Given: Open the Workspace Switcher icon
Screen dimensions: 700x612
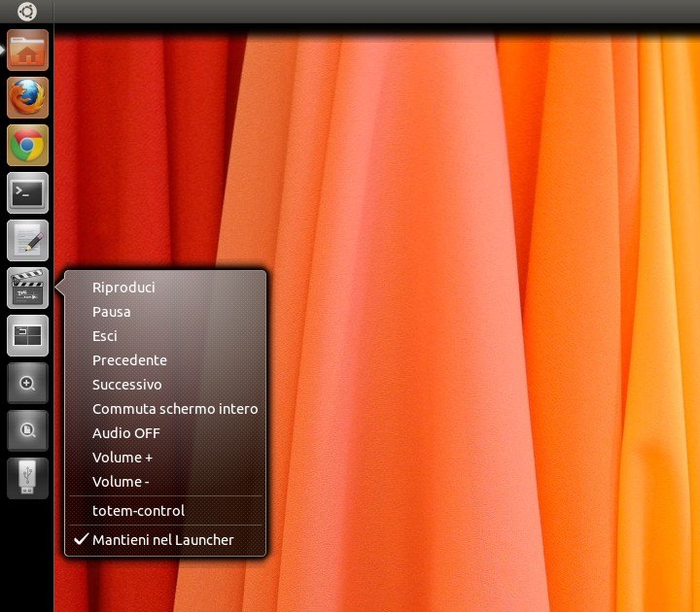Looking at the screenshot, I should (27, 335).
